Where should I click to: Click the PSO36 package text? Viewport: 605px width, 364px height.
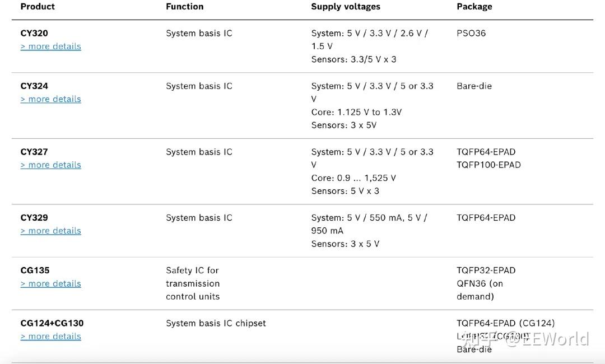point(471,34)
